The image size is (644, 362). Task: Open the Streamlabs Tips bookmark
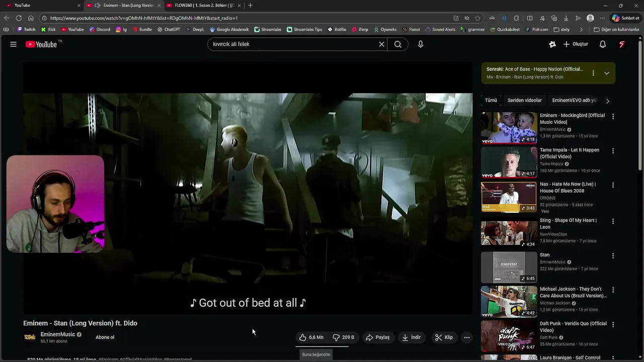coord(304,30)
